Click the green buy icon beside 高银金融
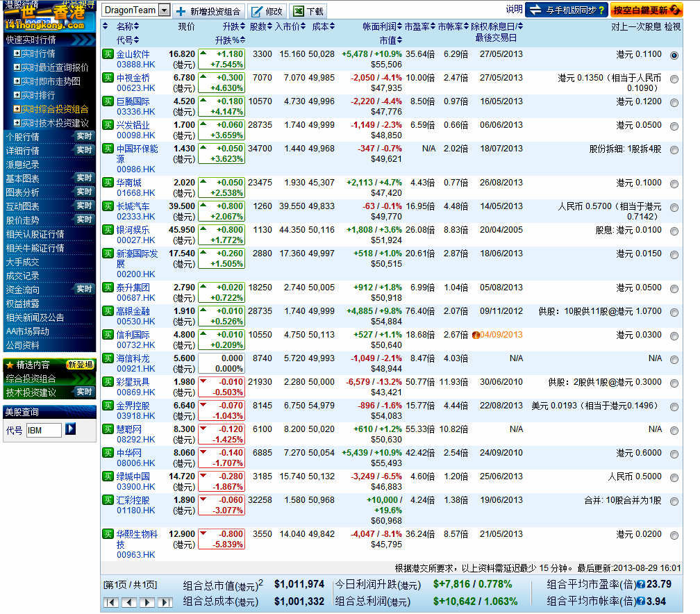Viewport: 700px width, 614px height. (108, 310)
